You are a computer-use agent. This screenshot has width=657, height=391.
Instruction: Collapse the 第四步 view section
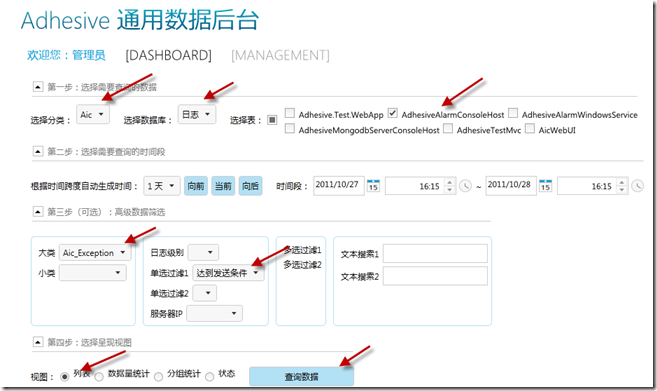pos(38,342)
